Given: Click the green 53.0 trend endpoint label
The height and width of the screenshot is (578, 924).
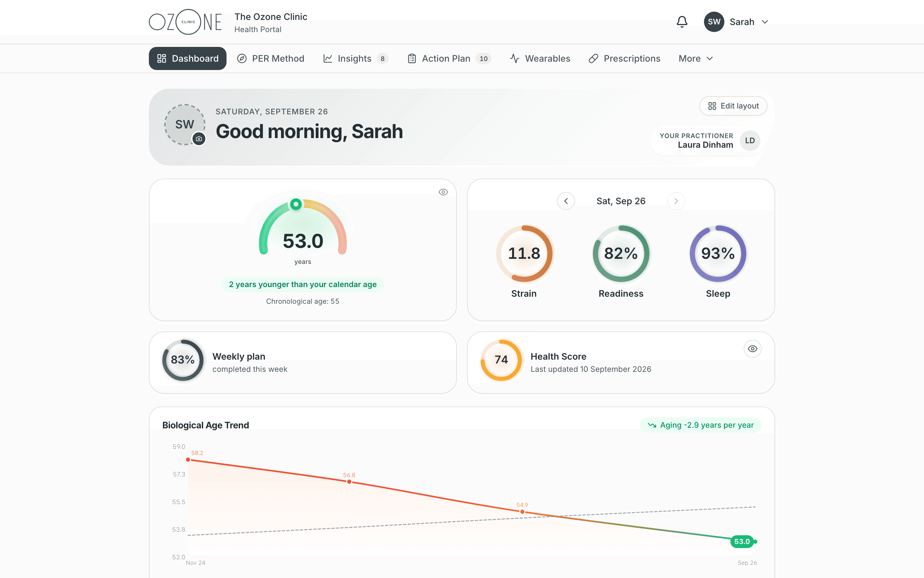Looking at the screenshot, I should [742, 542].
